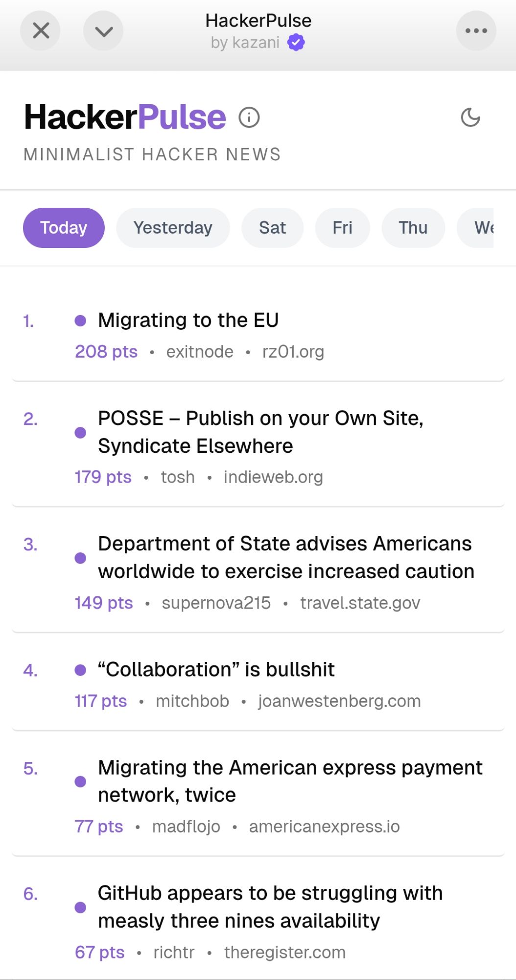
Task: Open the three-dots more options menu
Action: [476, 31]
